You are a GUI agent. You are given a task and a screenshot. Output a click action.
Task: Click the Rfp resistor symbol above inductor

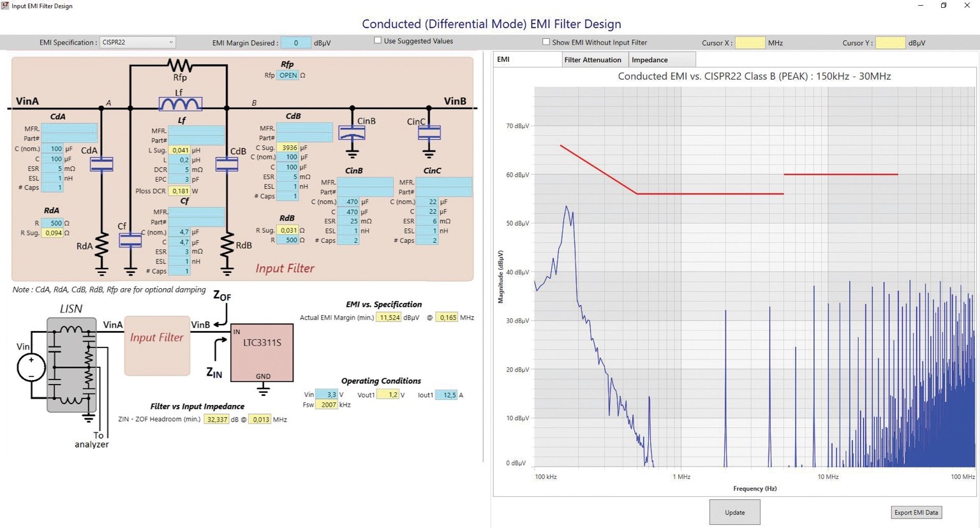[180, 65]
